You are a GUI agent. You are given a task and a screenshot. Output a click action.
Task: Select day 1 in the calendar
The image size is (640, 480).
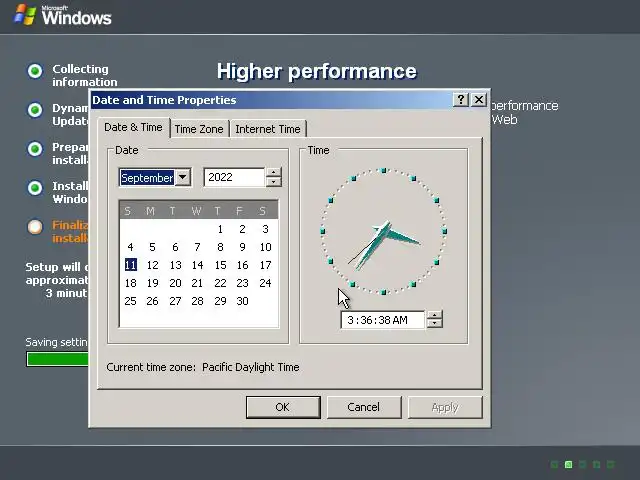[x=220, y=229]
